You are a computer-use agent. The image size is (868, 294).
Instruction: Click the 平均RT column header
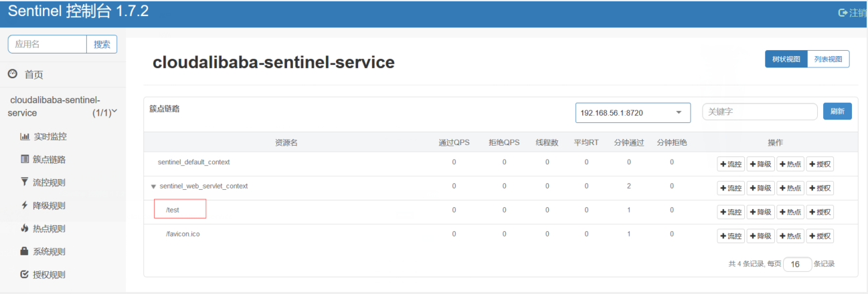tap(586, 142)
